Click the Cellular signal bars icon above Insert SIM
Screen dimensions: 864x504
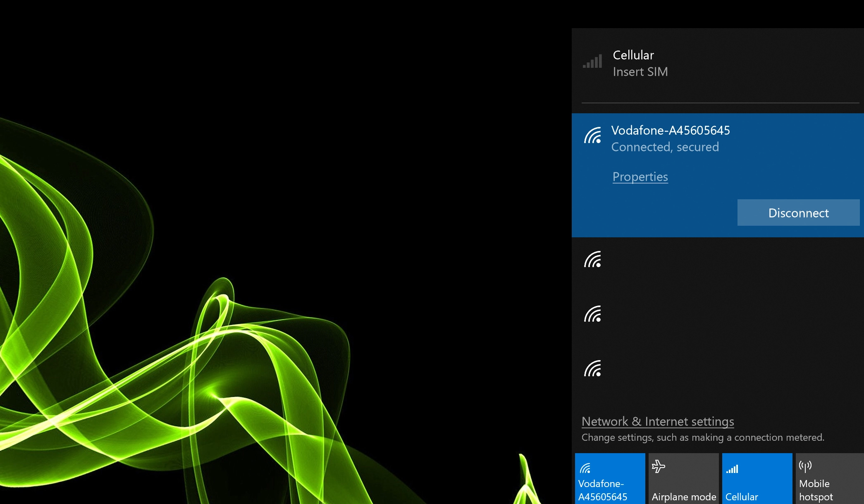tap(592, 62)
